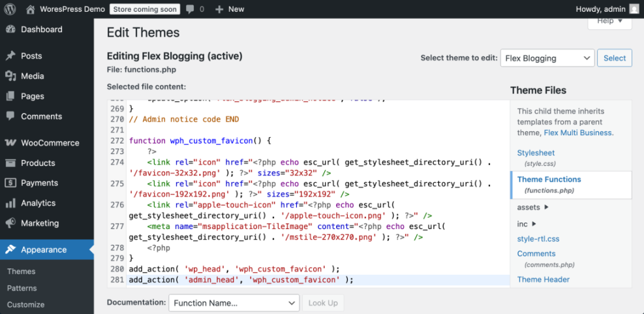Image resolution: width=644 pixels, height=314 pixels.
Task: Click the Payments dollar icon
Action: (x=10, y=183)
